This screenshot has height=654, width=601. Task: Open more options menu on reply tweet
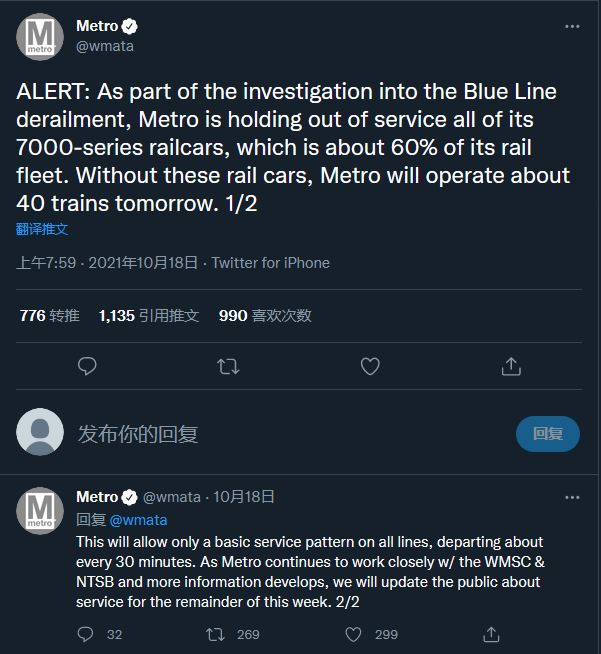click(571, 497)
